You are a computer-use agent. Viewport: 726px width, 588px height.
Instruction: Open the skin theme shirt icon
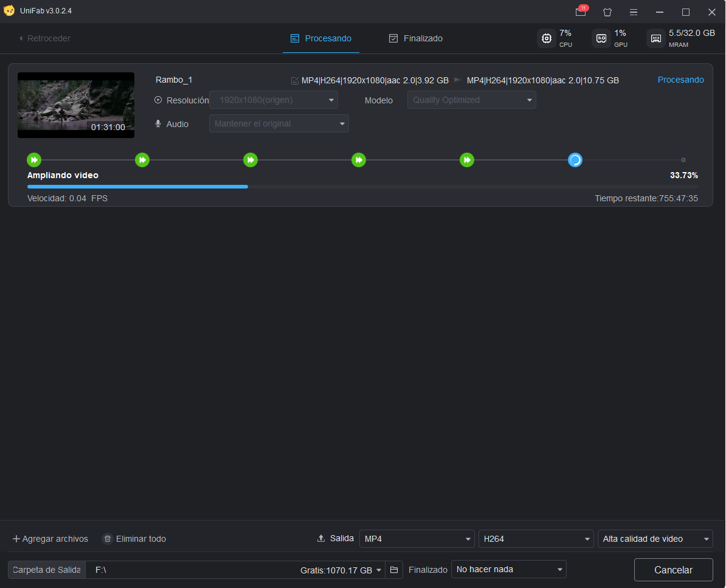pos(607,13)
